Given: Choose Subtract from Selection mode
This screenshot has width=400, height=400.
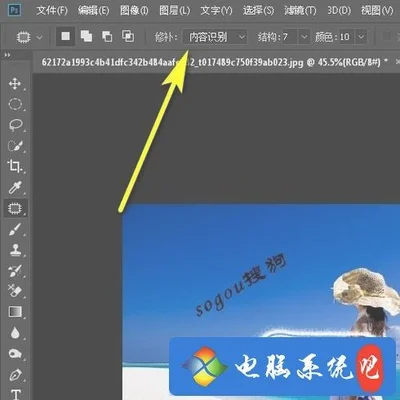Looking at the screenshot, I should click(107, 36).
